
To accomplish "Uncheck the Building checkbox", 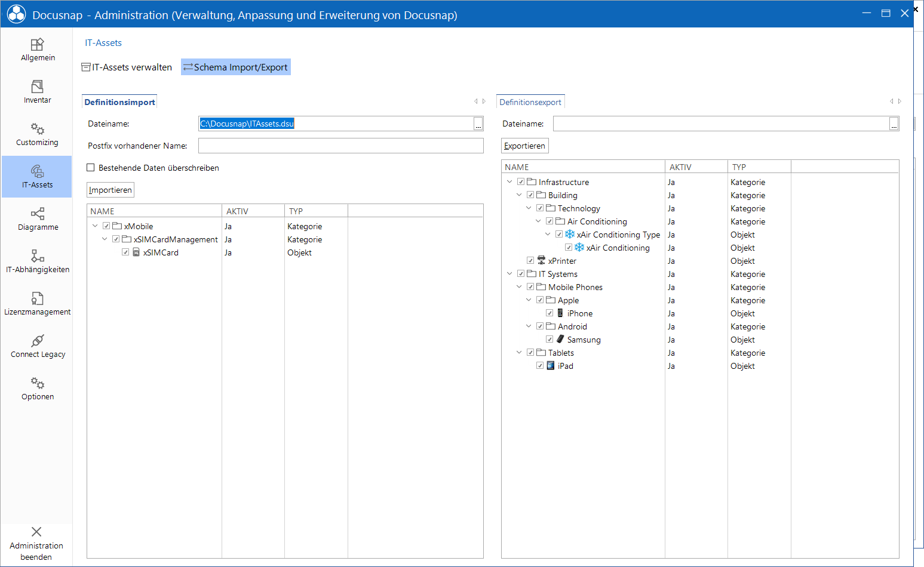I will pyautogui.click(x=530, y=195).
